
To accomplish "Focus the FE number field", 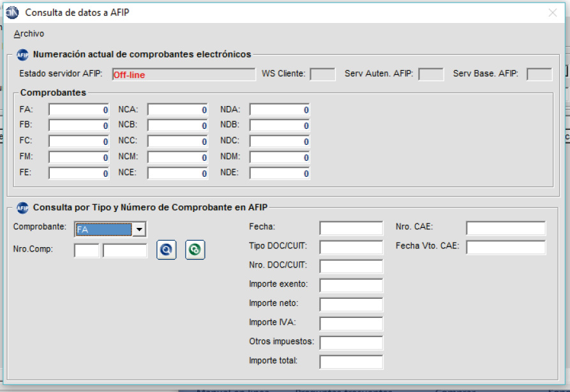I will [x=79, y=174].
